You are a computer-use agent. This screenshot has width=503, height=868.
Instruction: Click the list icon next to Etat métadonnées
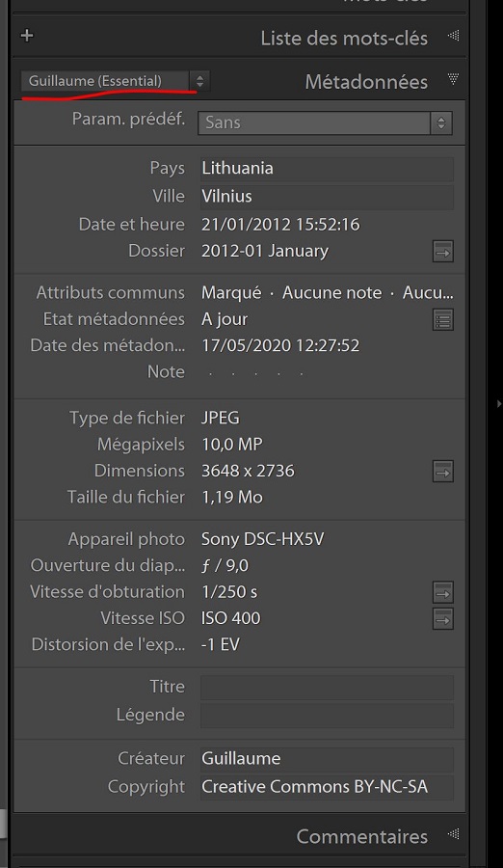(x=442, y=319)
